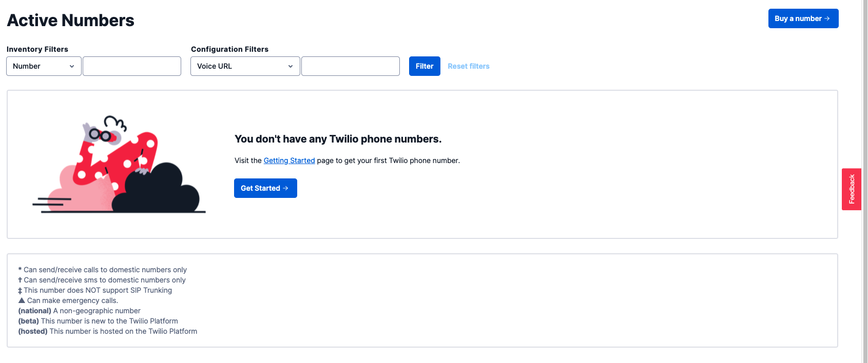This screenshot has width=868, height=363.
Task: Focus the configuration filter text field
Action: [351, 66]
